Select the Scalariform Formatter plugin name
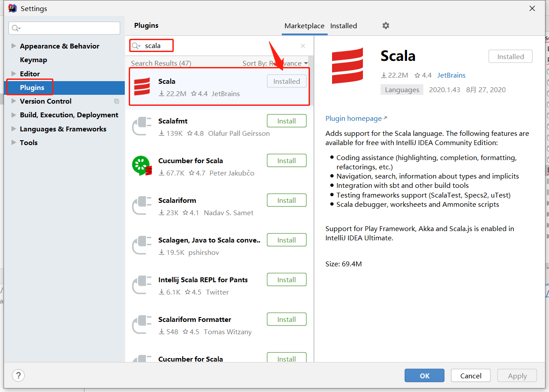Screen dimensions: 549x392 [x=194, y=319]
